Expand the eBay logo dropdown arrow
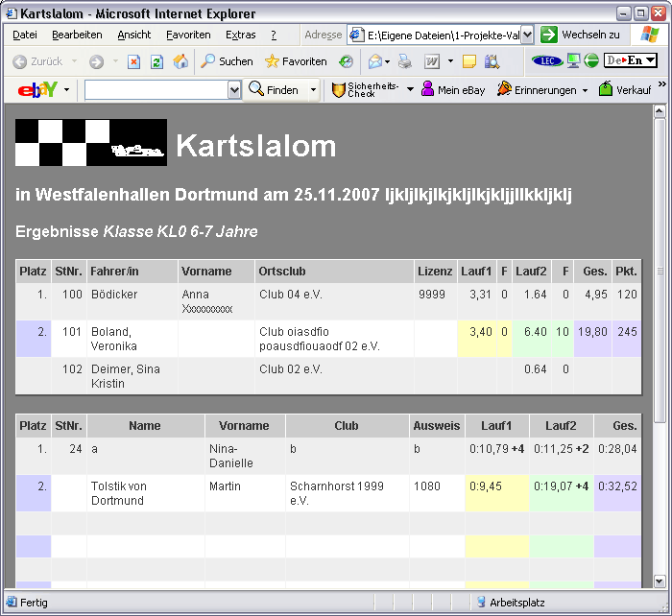Screen dimensions: 672x616 pos(66,90)
